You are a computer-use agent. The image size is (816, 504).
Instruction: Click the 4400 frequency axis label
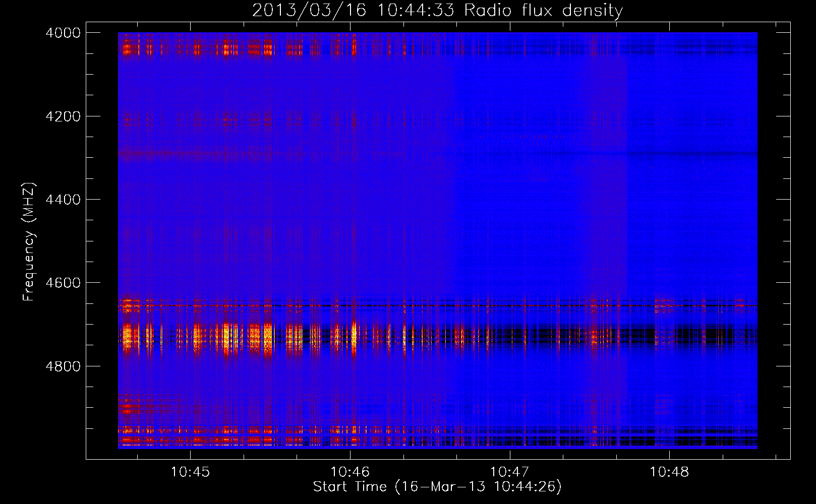[63, 200]
